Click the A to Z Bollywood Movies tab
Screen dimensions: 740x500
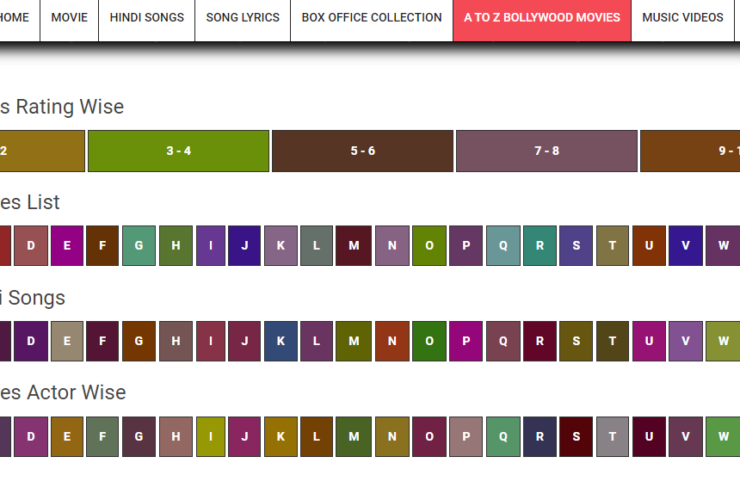(x=541, y=18)
